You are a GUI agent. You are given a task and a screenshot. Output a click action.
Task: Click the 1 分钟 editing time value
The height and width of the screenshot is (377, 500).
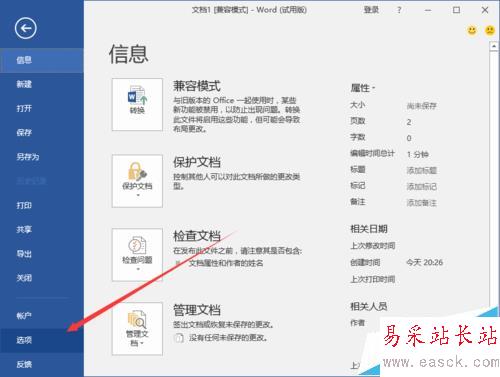click(418, 154)
